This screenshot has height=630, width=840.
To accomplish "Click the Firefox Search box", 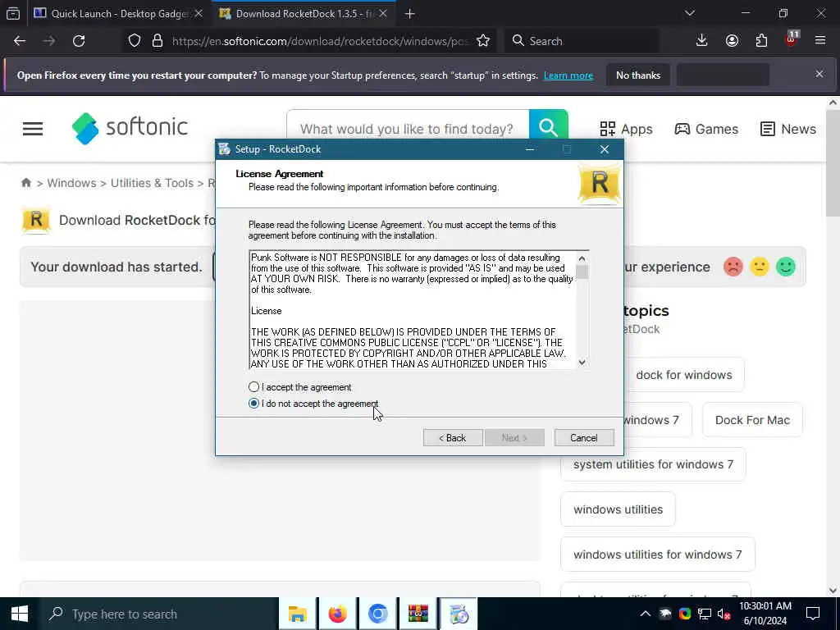I will tap(582, 41).
